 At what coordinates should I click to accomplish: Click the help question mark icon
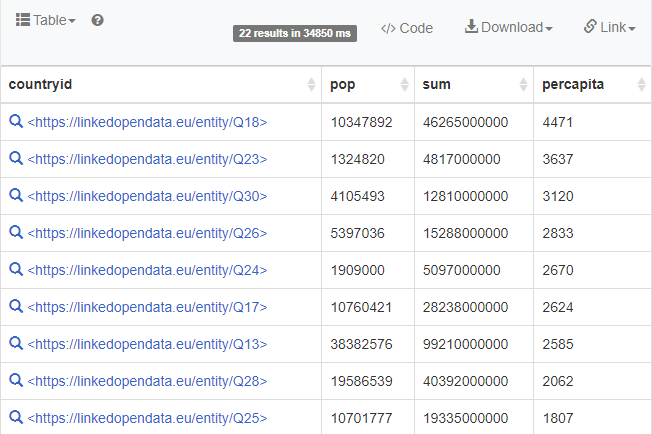98,20
